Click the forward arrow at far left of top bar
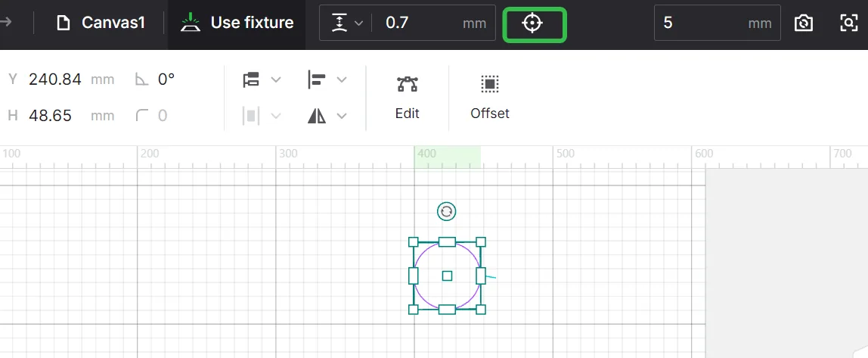This screenshot has width=868, height=358. (x=7, y=22)
